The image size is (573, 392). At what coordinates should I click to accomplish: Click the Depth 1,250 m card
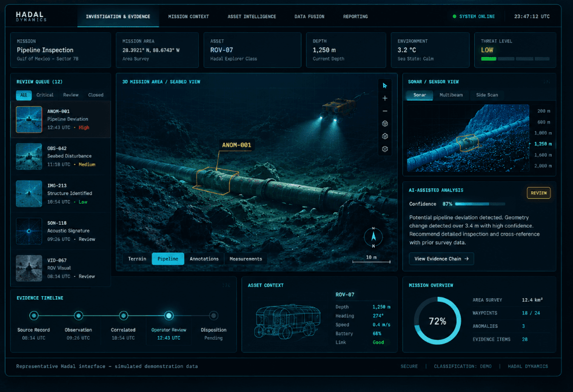(346, 50)
